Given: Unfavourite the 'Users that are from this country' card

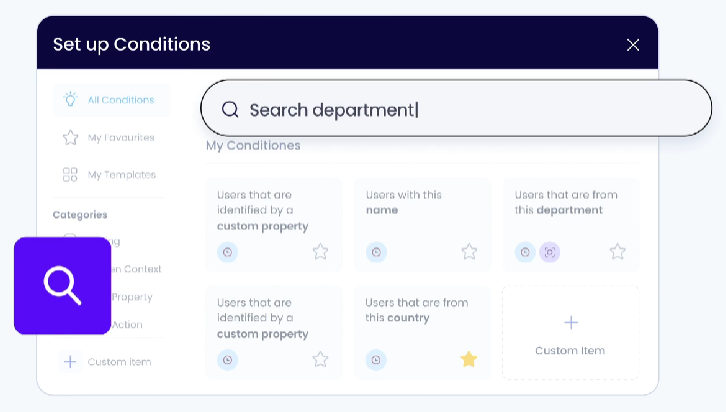Looking at the screenshot, I should click(469, 359).
